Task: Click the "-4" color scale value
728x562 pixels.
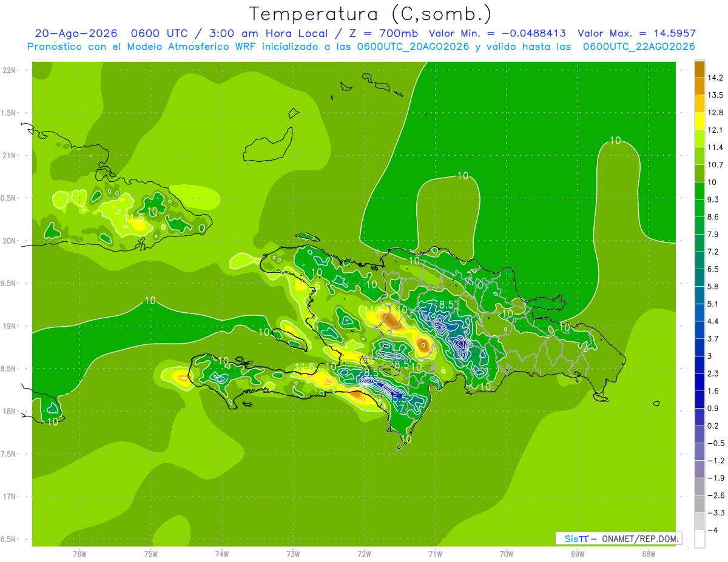Action: pos(713,530)
